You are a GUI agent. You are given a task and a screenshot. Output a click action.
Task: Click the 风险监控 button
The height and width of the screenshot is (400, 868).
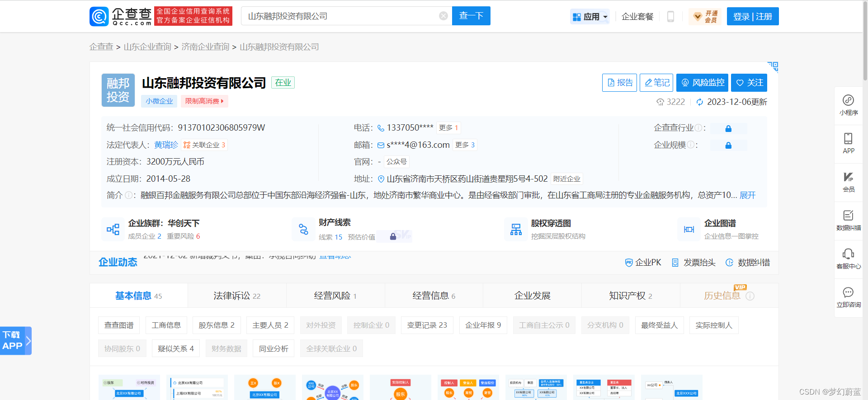pyautogui.click(x=702, y=83)
